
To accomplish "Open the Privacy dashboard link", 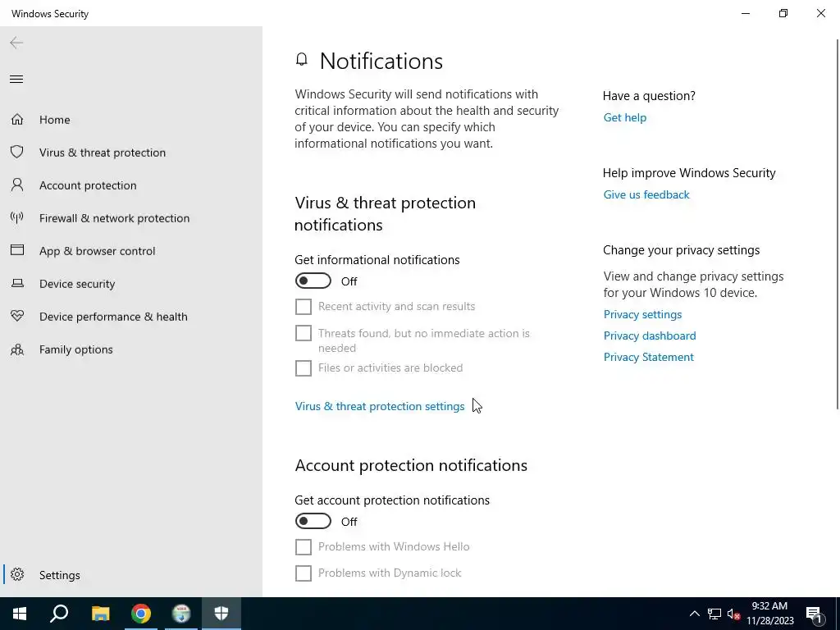I will point(650,336).
